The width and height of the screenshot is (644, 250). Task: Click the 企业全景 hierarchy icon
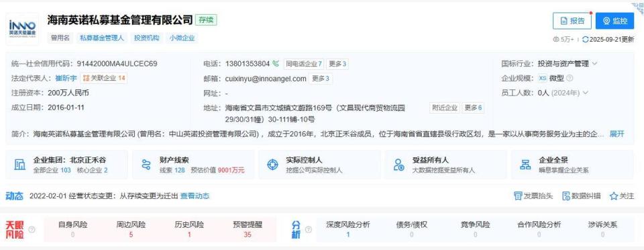[525, 165]
